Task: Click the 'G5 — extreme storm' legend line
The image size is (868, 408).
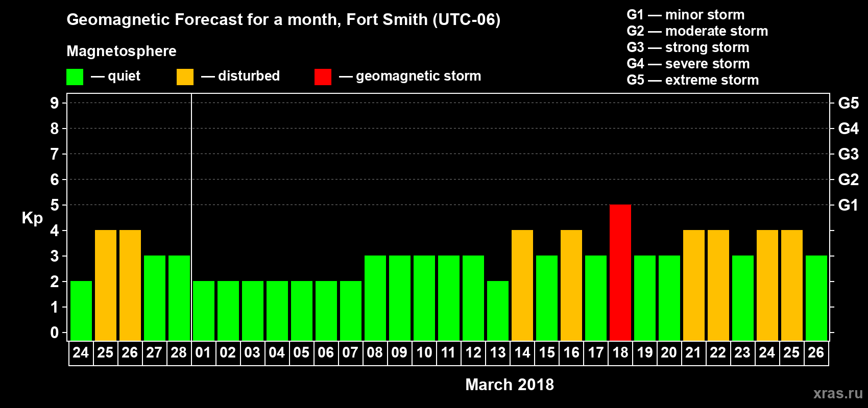Action: (x=693, y=80)
